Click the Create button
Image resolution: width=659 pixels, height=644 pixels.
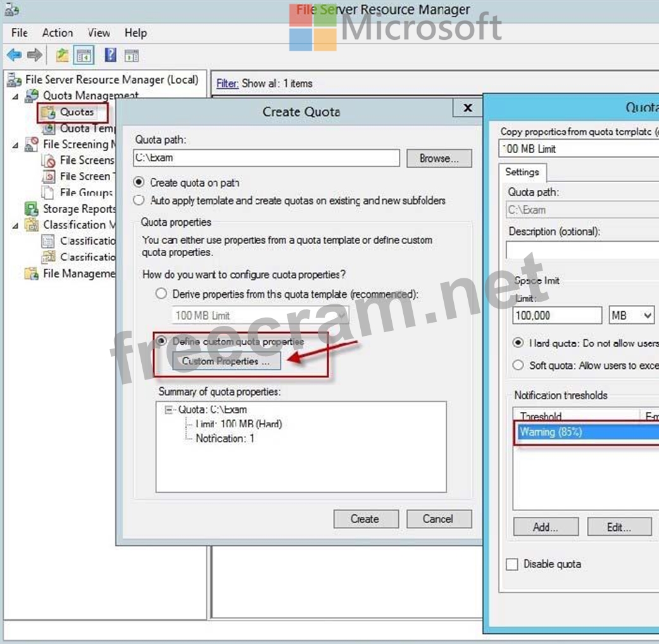(366, 519)
